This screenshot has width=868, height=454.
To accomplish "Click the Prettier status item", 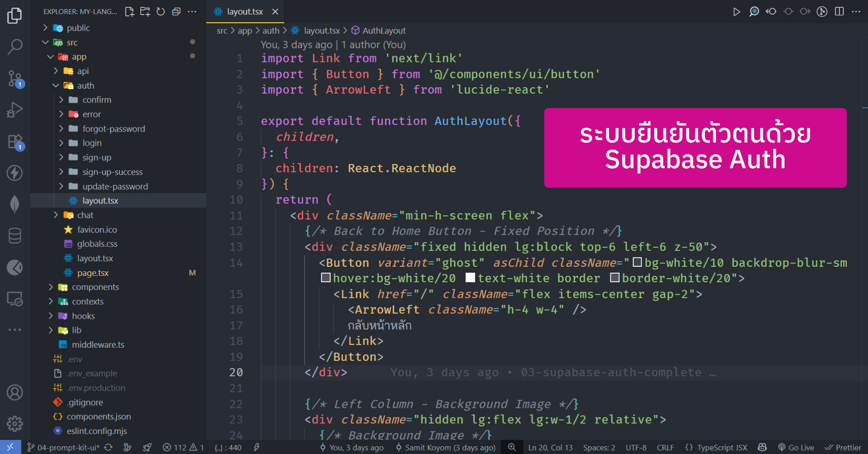I will (x=843, y=447).
